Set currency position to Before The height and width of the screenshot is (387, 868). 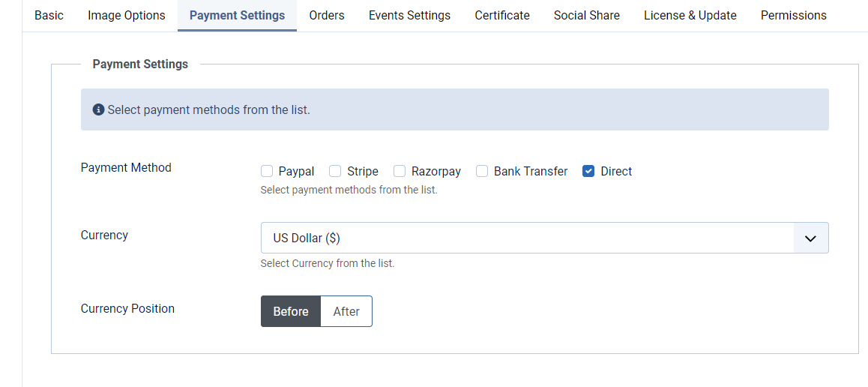[x=291, y=311]
